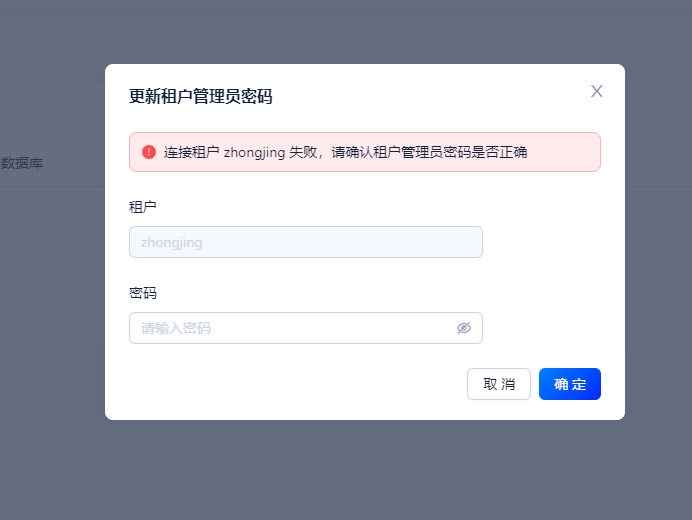Click the 租户 field label
Image resolution: width=692 pixels, height=520 pixels.
click(x=143, y=207)
